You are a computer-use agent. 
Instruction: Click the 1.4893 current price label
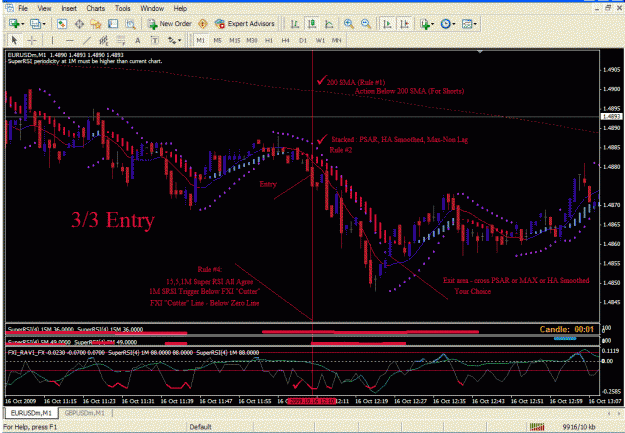pyautogui.click(x=611, y=116)
